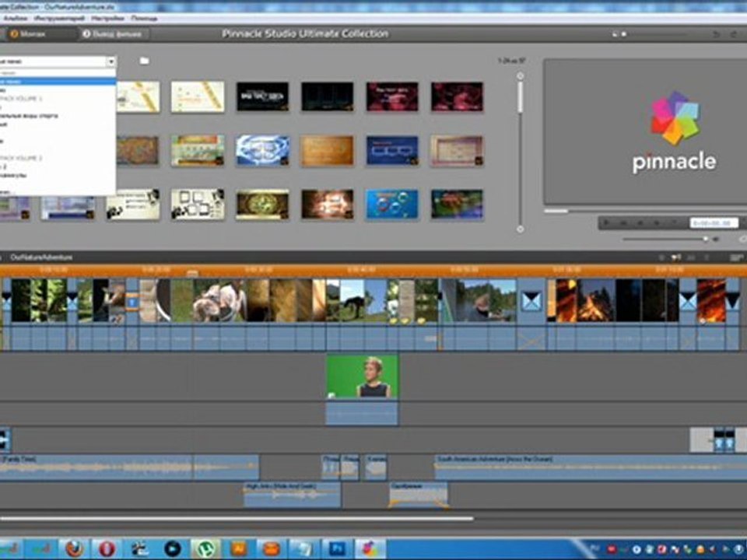
Task: Click the audio scrub icon in the timeline toolbar
Action: point(676,257)
